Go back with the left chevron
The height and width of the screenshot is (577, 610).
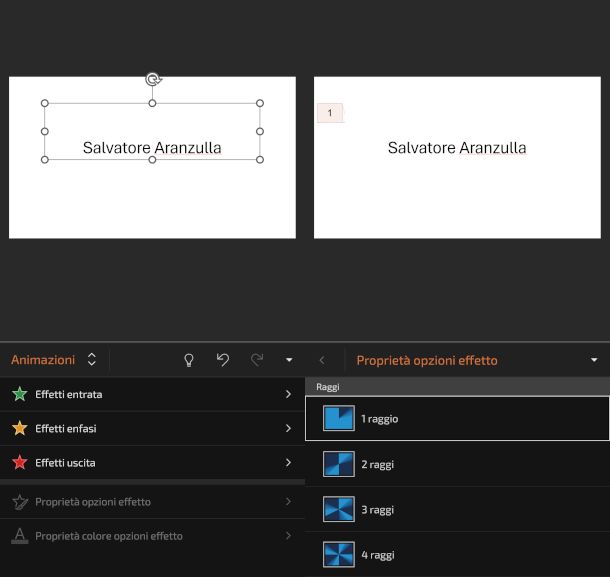pos(321,360)
